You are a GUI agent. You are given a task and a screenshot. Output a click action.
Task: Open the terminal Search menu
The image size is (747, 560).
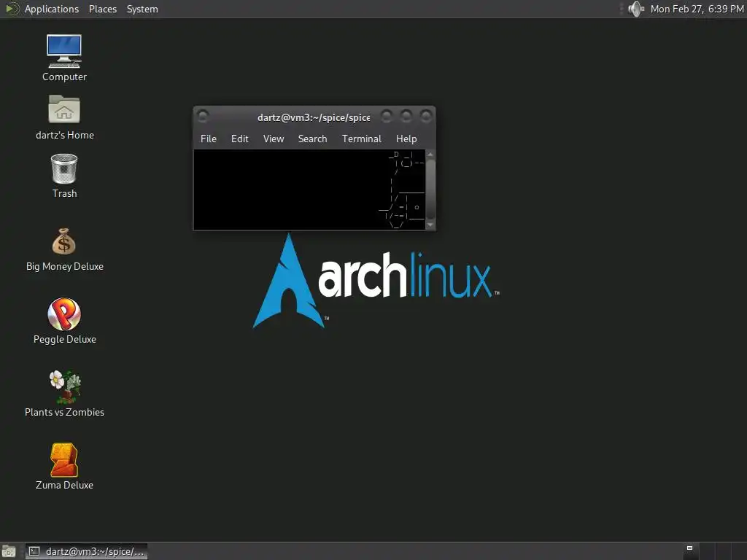pos(312,139)
